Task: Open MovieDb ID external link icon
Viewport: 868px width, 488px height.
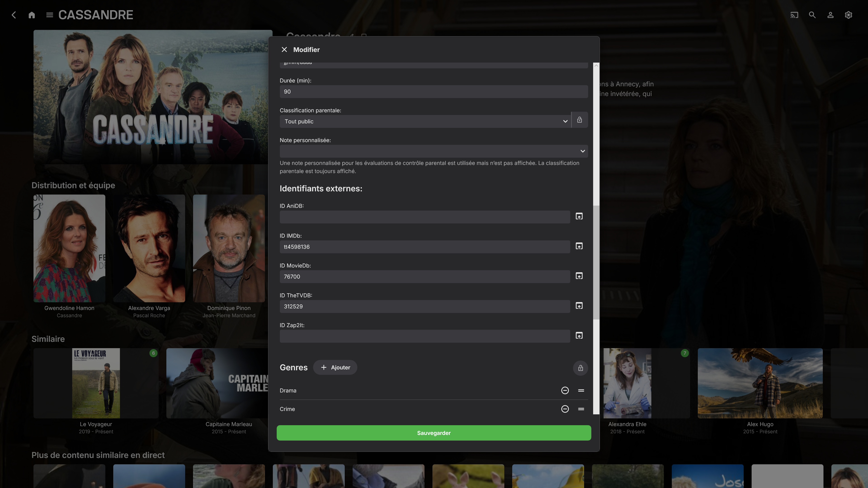Action: tap(579, 276)
